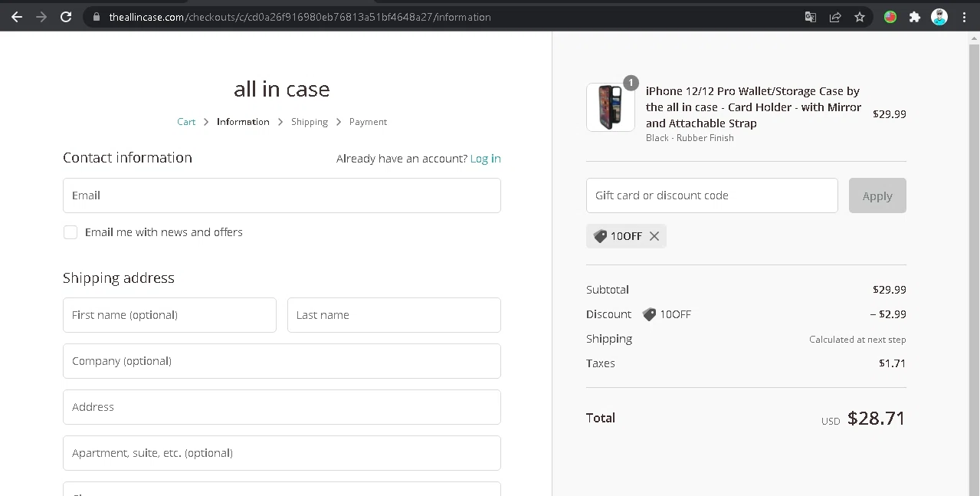This screenshot has height=496, width=980.
Task: Click the discount amount – $2.99
Action: 888,314
